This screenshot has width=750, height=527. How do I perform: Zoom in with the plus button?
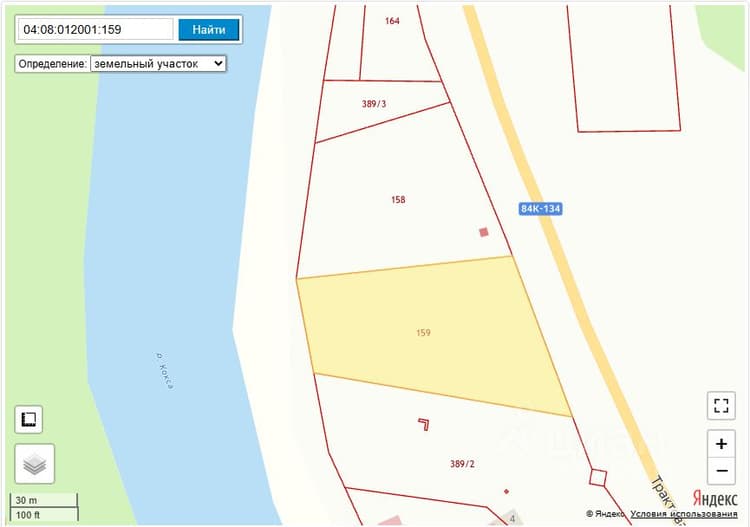[721, 444]
